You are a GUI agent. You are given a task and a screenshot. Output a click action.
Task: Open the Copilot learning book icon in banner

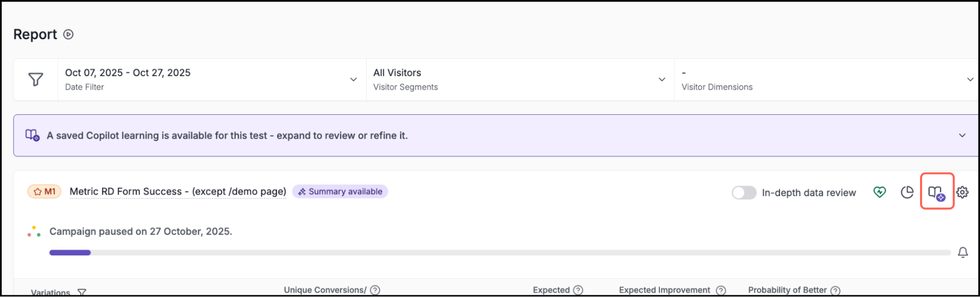(32, 135)
